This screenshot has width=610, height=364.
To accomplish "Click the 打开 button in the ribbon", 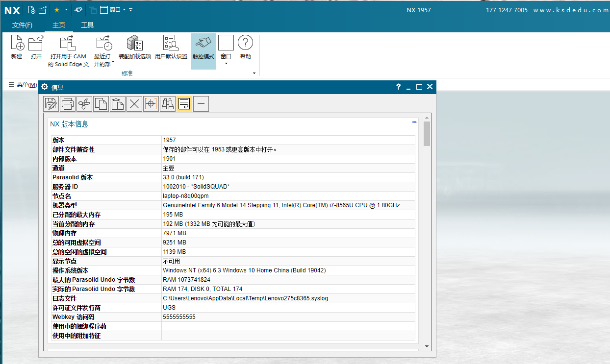I will click(36, 48).
